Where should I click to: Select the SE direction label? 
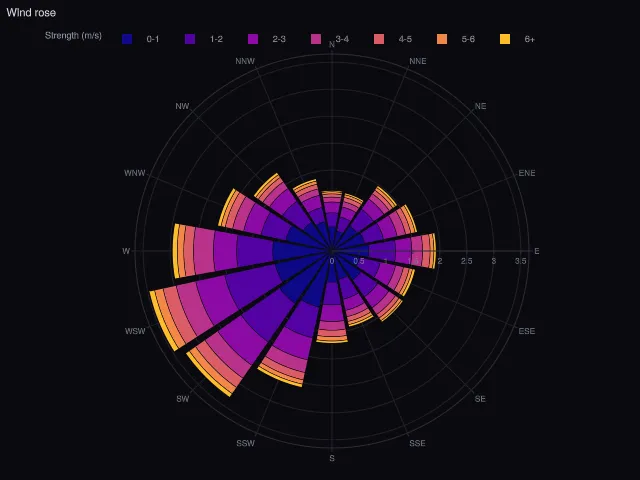pyautogui.click(x=480, y=399)
